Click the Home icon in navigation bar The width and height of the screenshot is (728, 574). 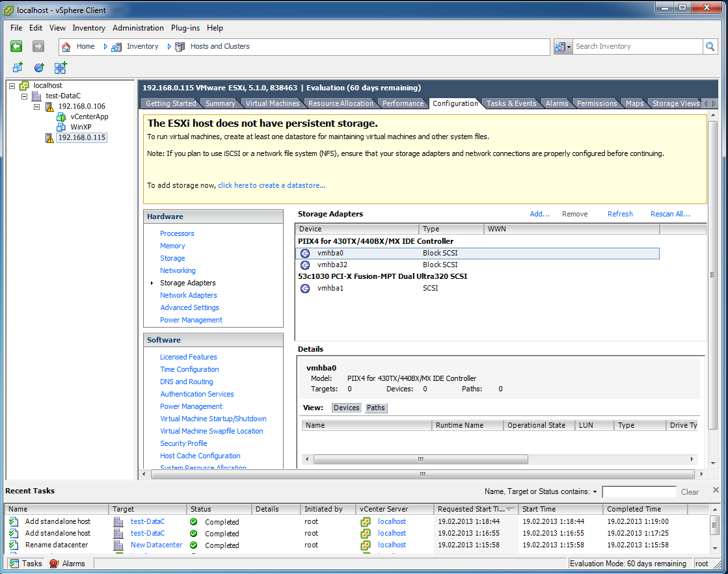(66, 46)
